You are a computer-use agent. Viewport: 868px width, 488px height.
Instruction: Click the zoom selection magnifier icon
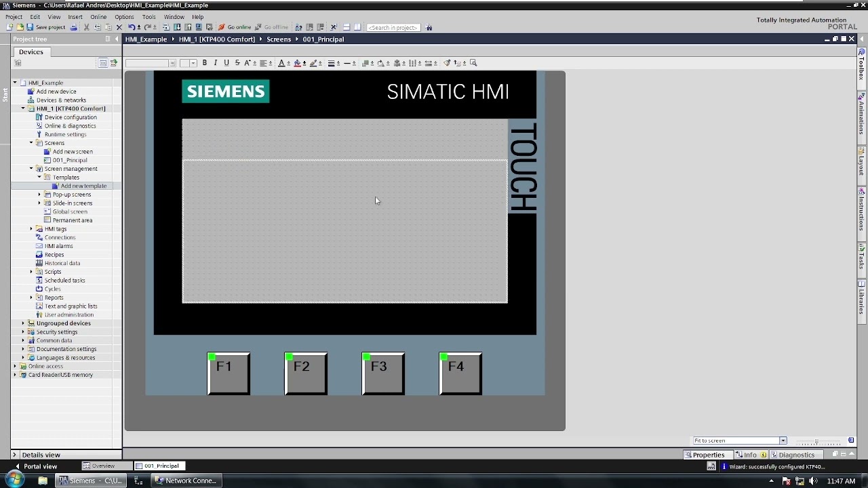[473, 63]
